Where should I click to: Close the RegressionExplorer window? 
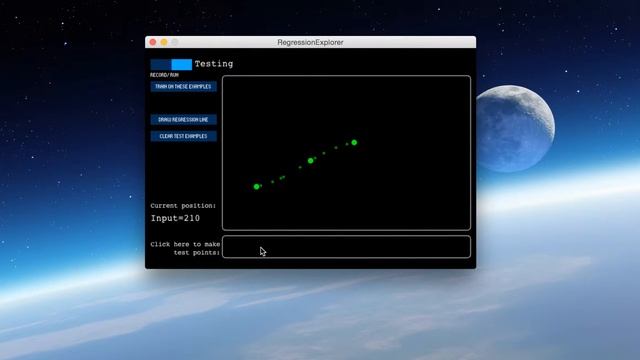coord(153,42)
